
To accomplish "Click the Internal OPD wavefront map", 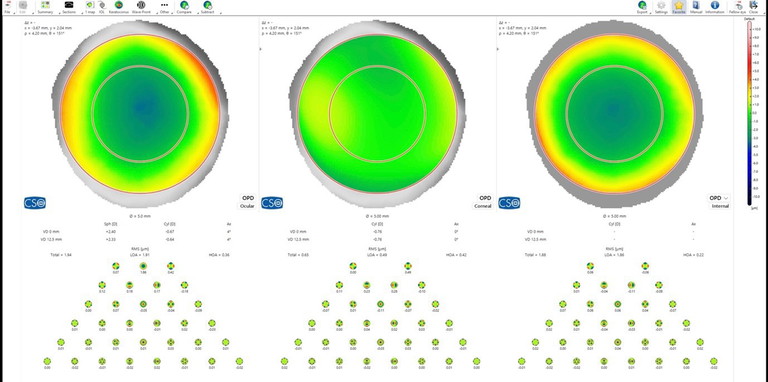I will coord(615,114).
